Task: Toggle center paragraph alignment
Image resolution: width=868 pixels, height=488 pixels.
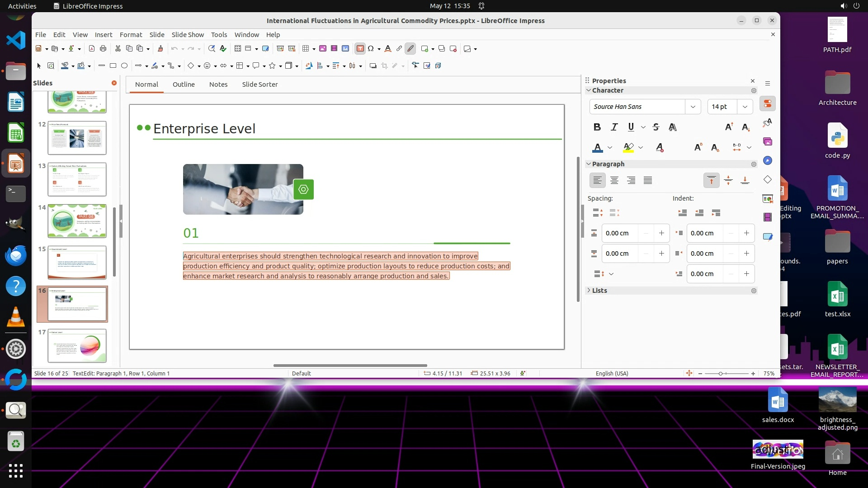Action: click(614, 180)
